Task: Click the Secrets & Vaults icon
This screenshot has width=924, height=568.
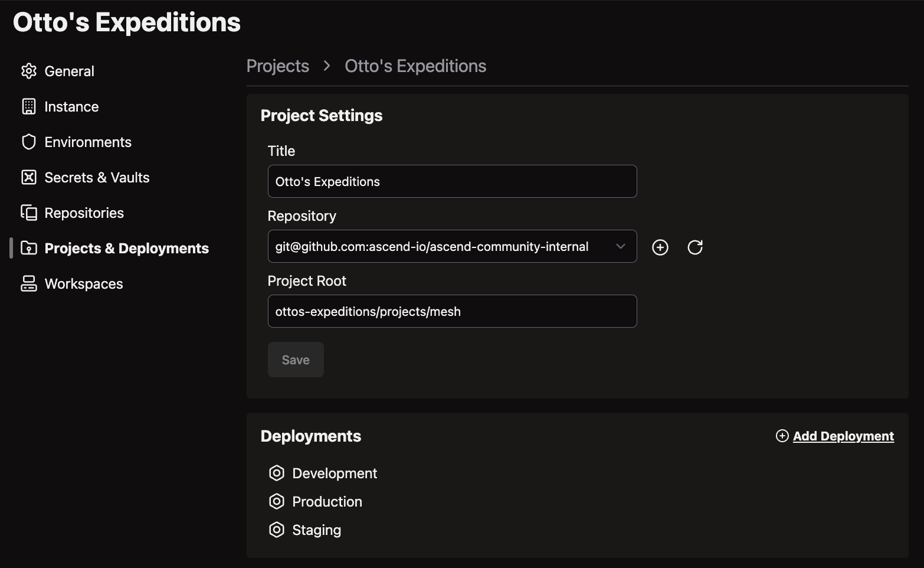Action: coord(29,177)
